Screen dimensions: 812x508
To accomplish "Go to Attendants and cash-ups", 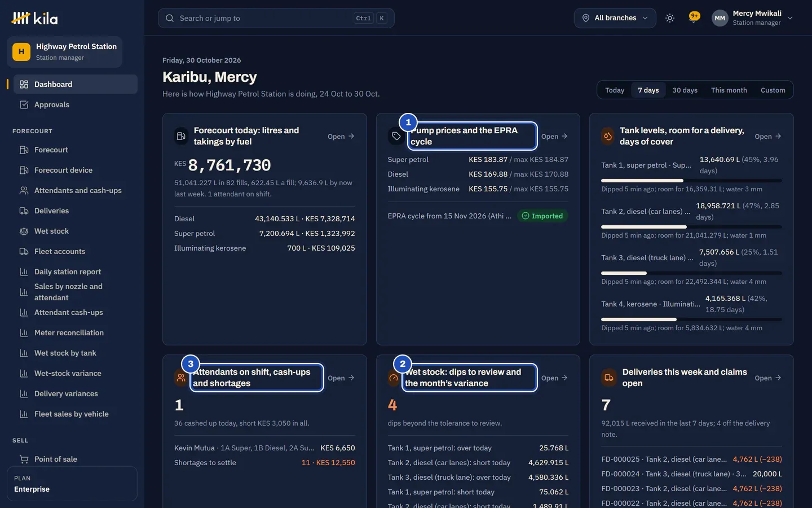I will [x=76, y=190].
